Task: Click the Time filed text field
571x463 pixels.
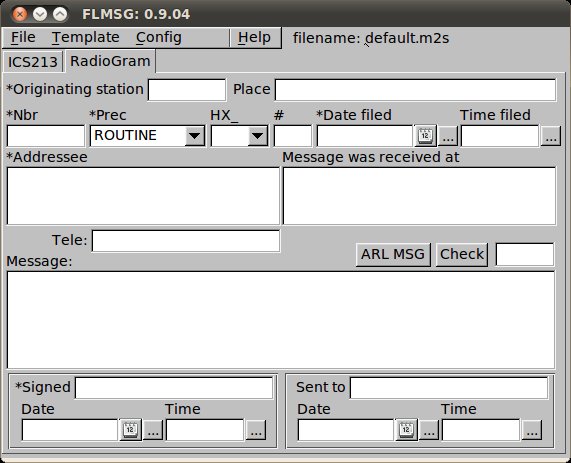Action: 500,136
